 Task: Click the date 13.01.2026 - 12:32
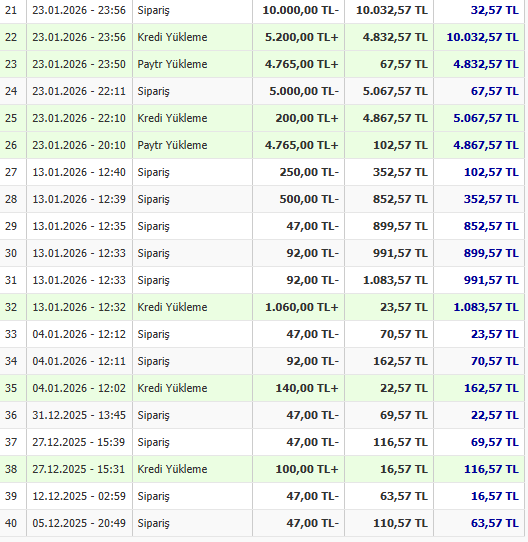[x=79, y=307]
